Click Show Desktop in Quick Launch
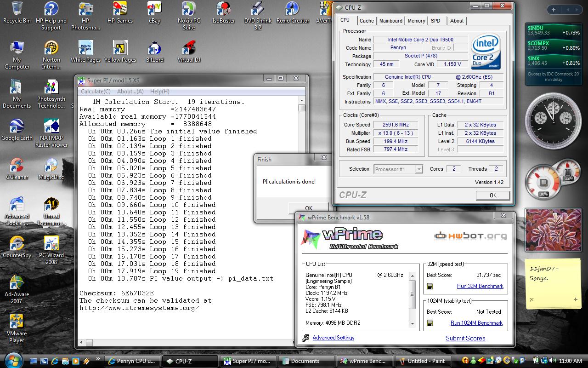Image resolution: width=588 pixels, height=368 pixels. [34, 361]
